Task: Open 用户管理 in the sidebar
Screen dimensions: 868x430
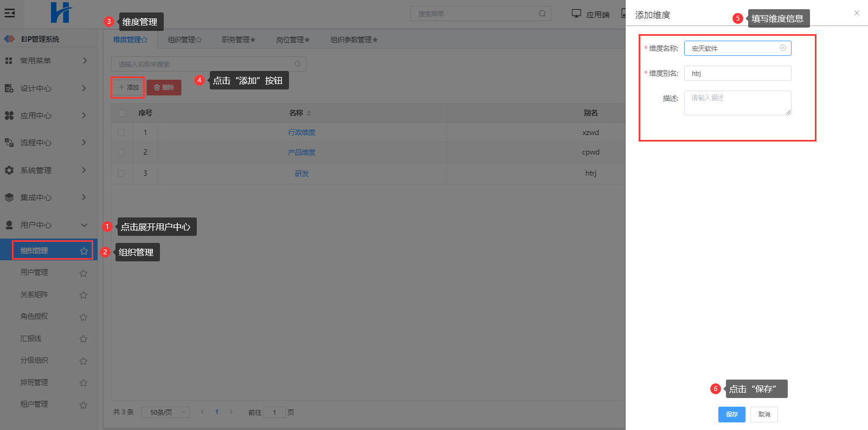Action: [x=34, y=272]
